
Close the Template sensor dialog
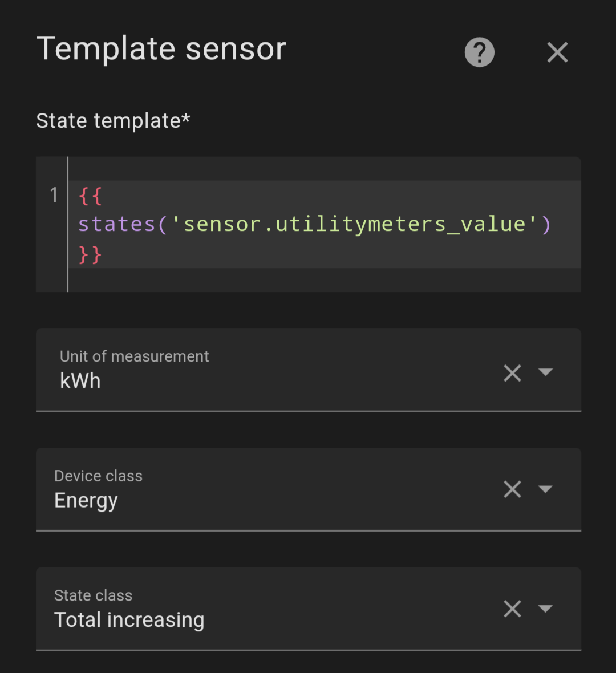(x=557, y=52)
